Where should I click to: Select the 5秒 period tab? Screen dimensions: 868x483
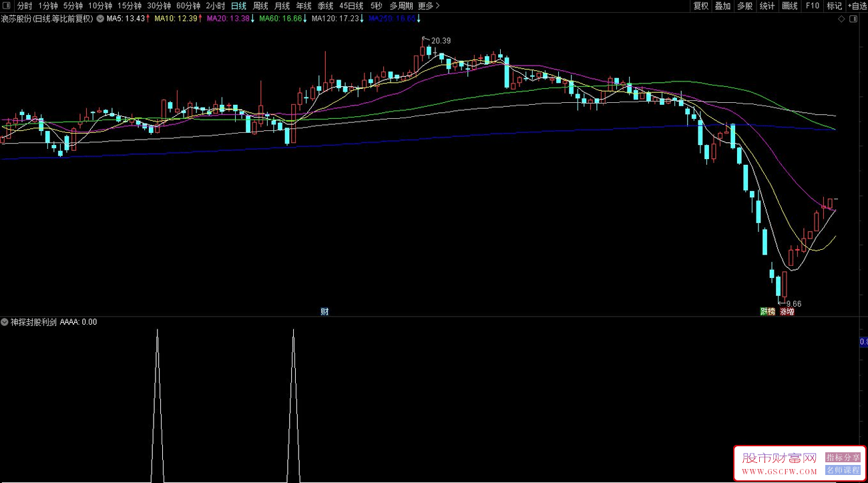376,6
